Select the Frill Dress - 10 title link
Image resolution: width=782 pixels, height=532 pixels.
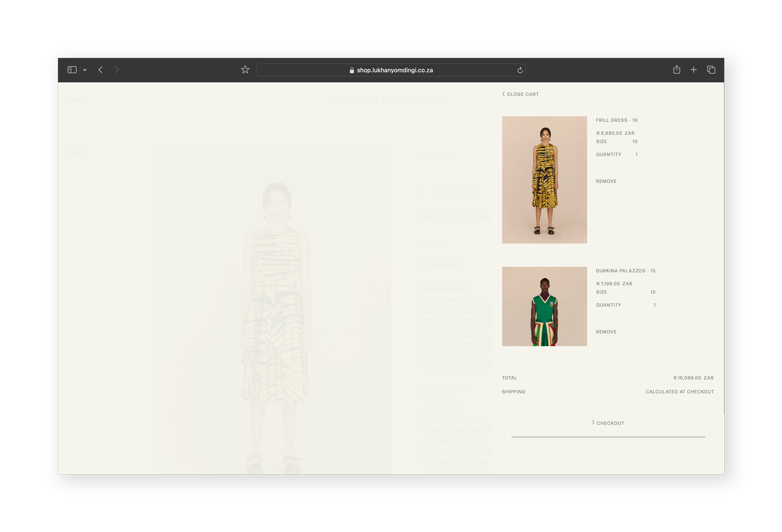click(616, 120)
